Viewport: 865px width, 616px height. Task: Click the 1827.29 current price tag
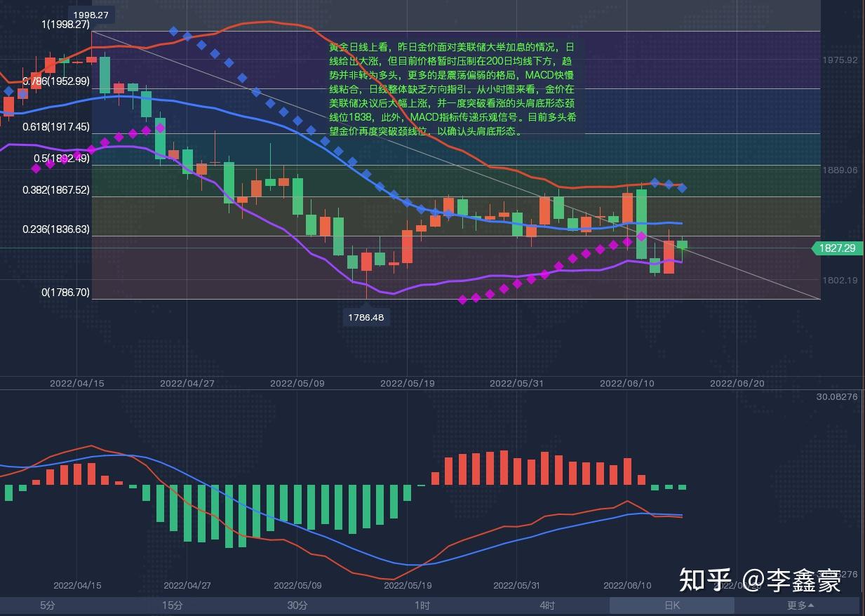(838, 248)
